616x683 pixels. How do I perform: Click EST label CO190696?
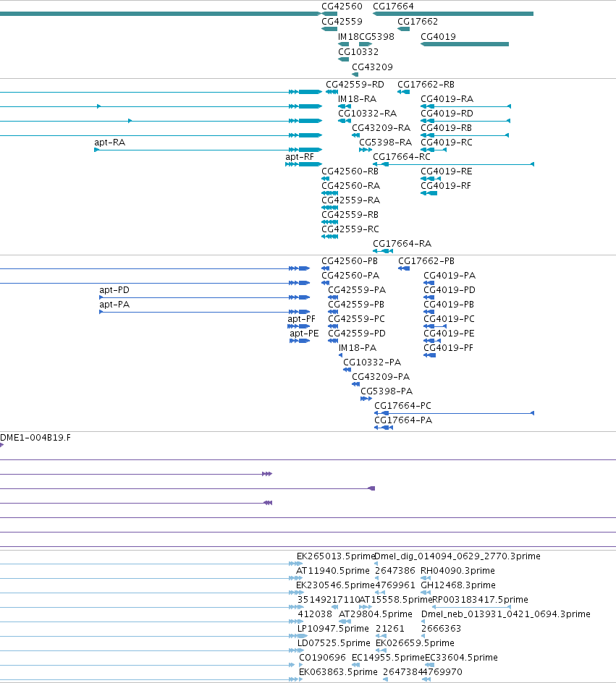point(322,658)
